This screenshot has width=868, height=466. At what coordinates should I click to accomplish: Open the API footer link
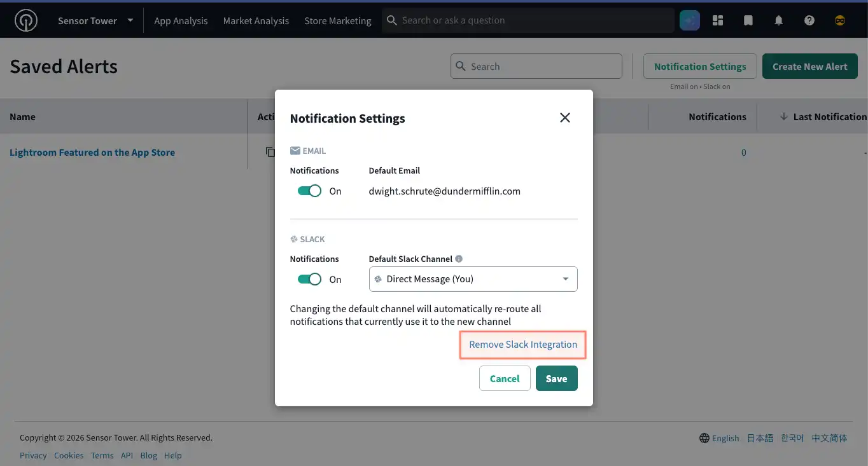click(x=127, y=455)
